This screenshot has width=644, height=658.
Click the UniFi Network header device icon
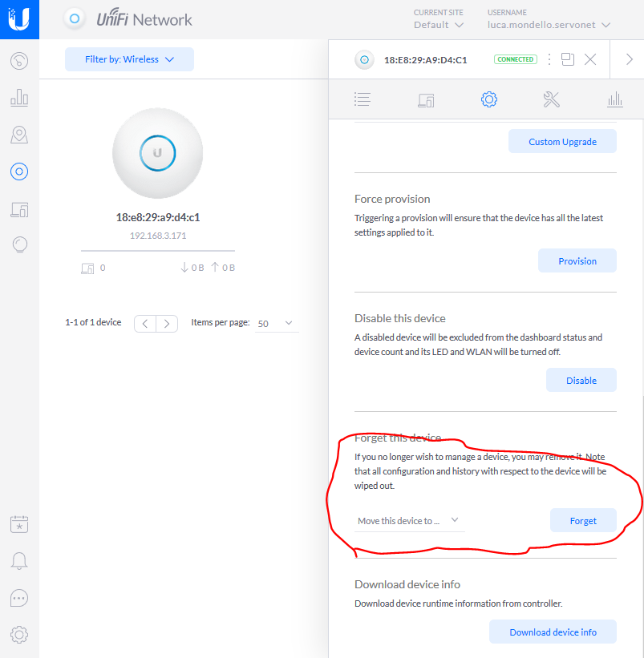pos(75,19)
